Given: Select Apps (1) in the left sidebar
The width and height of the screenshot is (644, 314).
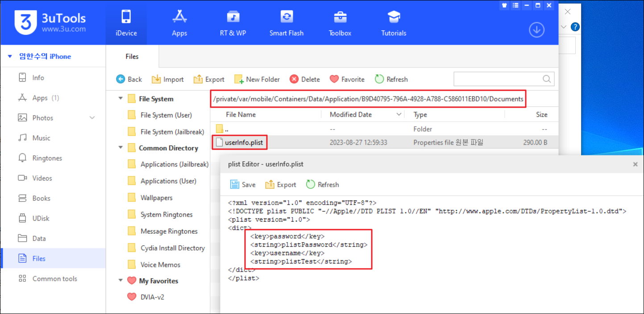Looking at the screenshot, I should pos(53,98).
